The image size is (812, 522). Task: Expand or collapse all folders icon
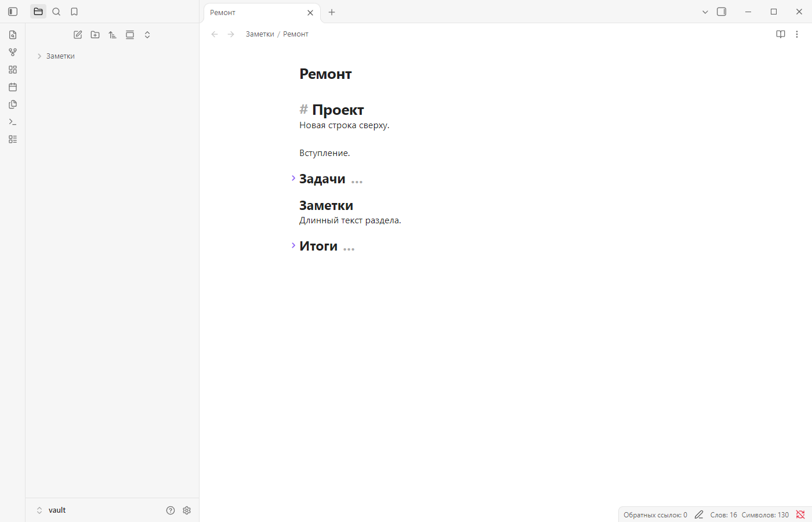tap(147, 35)
